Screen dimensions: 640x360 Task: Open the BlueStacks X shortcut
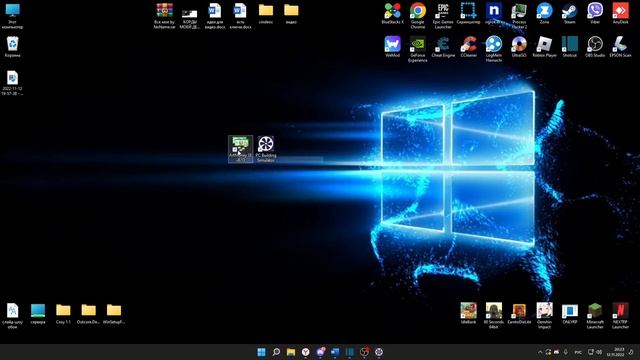tap(392, 14)
